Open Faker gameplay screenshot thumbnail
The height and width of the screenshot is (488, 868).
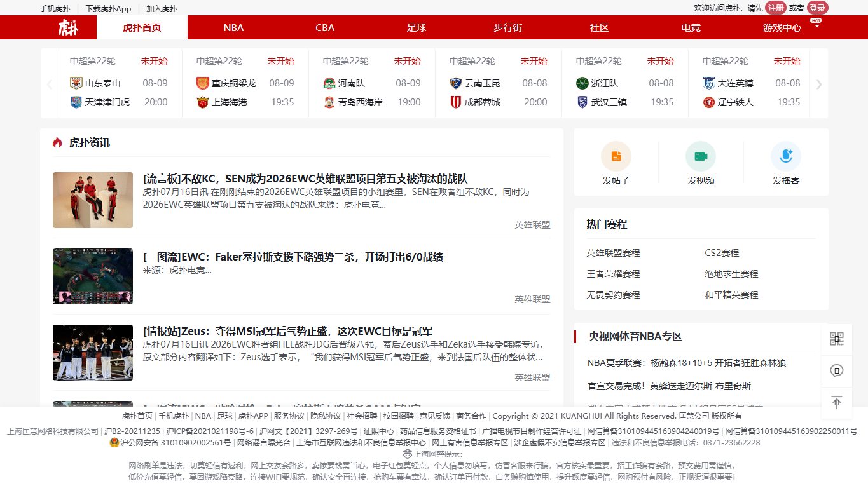[x=93, y=276]
